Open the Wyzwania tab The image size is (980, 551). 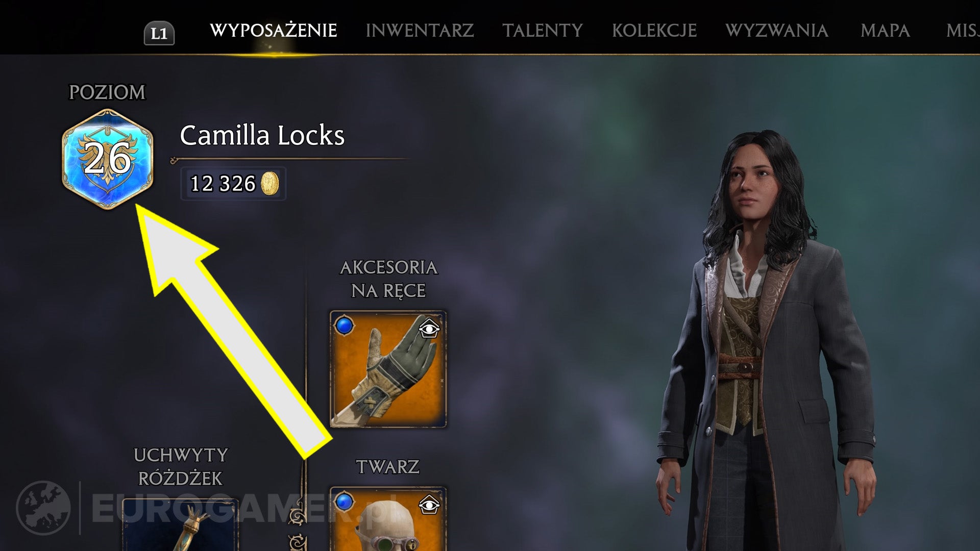(x=777, y=31)
